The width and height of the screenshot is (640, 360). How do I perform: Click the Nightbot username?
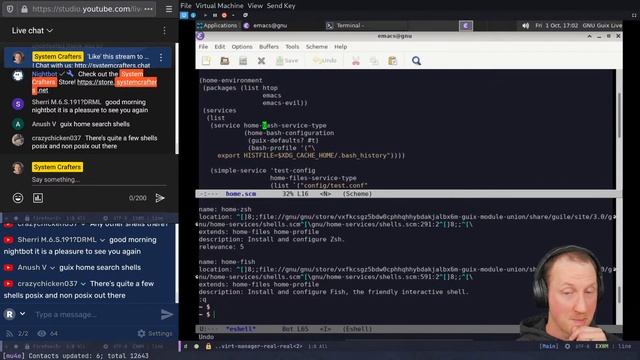coord(44,74)
